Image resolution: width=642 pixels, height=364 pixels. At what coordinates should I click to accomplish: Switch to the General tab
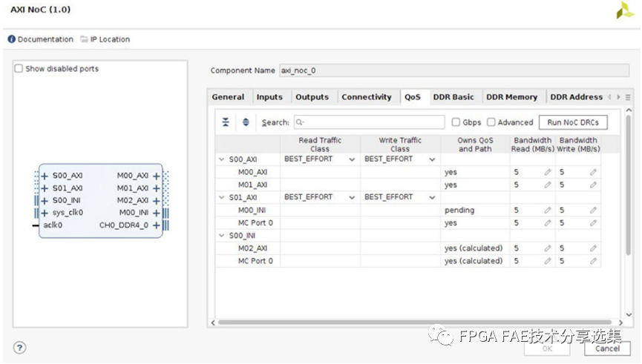click(228, 97)
